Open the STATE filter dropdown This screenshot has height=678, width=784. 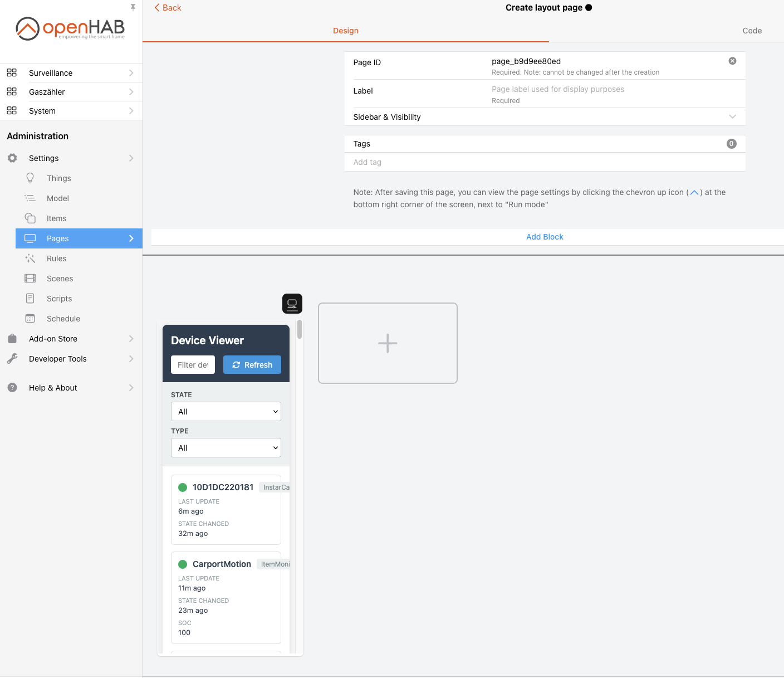tap(226, 412)
